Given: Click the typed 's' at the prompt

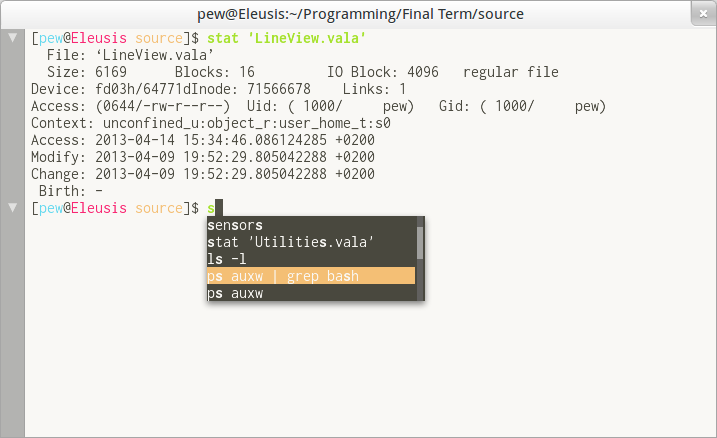Looking at the screenshot, I should point(211,208).
